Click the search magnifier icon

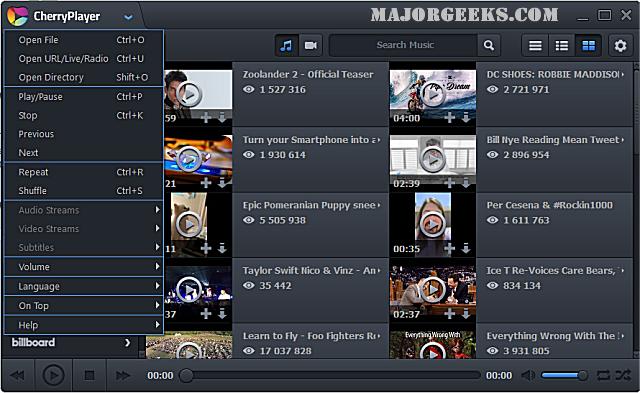489,45
